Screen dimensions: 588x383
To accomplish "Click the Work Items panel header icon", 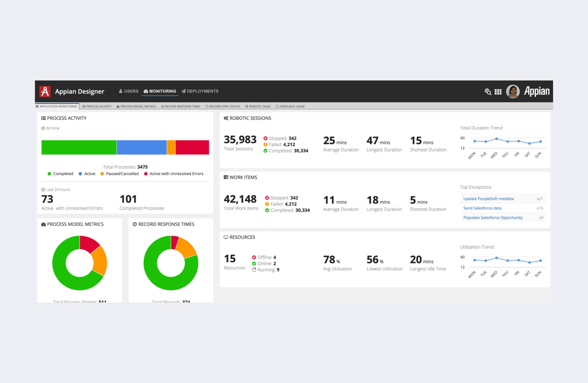I will click(x=226, y=177).
